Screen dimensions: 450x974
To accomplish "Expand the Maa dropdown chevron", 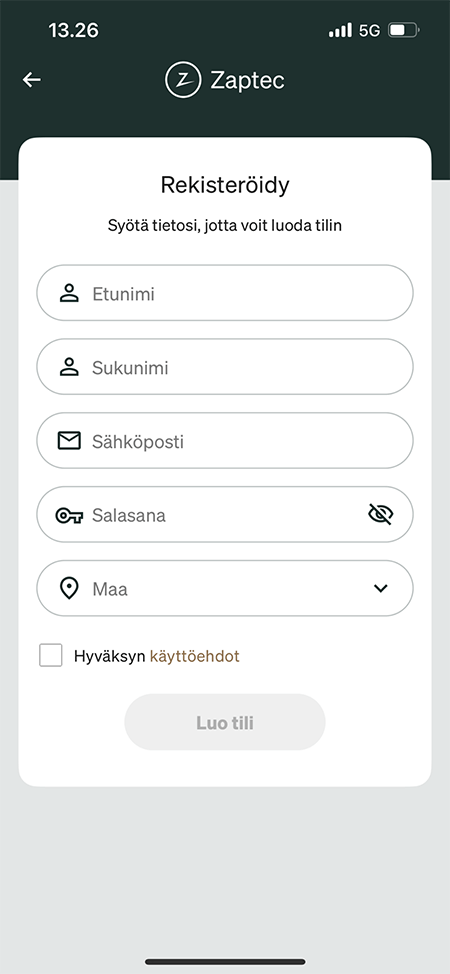I will click(x=380, y=588).
